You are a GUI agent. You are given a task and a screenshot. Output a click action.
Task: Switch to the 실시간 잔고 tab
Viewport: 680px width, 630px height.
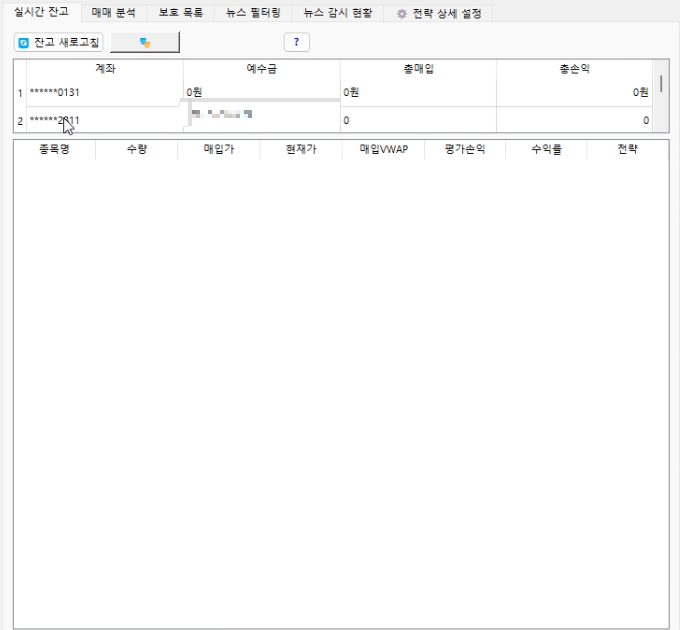41,12
